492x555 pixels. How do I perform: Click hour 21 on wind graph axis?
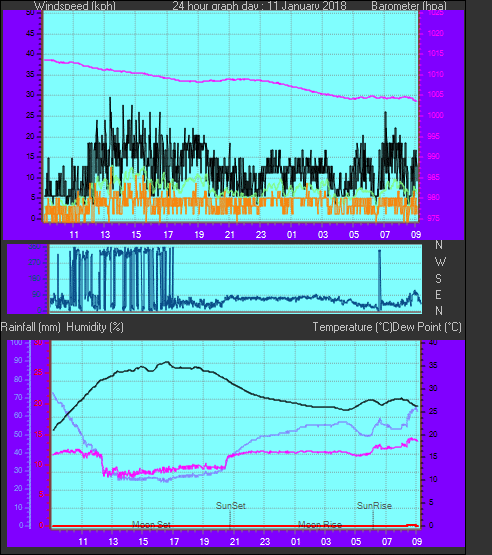[x=230, y=235]
